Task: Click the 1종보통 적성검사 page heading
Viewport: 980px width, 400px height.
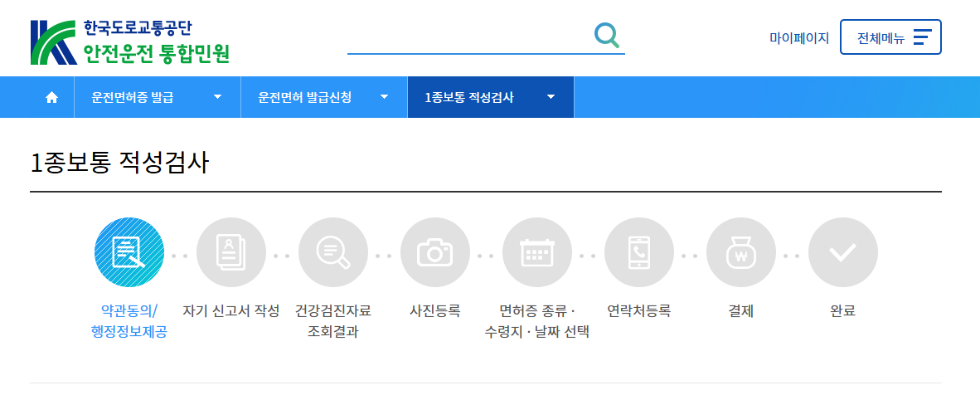Action: 119,163
